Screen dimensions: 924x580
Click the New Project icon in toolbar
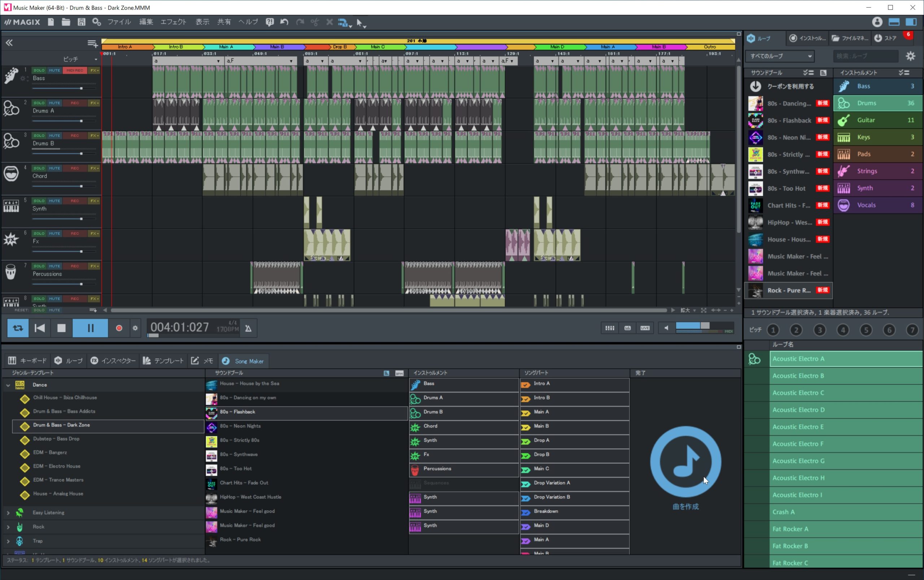51,22
